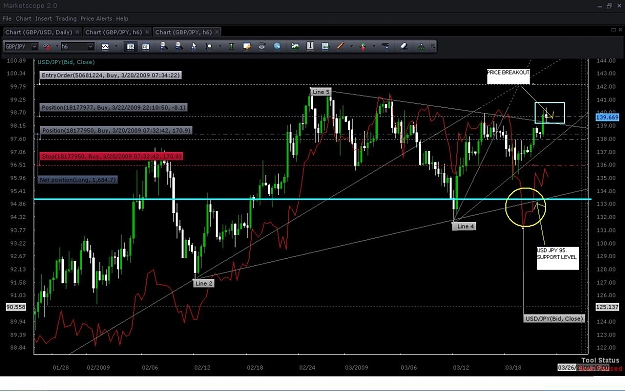Screen dimensions: 625x391
Task: Click the marker flag tool icon
Action: point(208,46)
